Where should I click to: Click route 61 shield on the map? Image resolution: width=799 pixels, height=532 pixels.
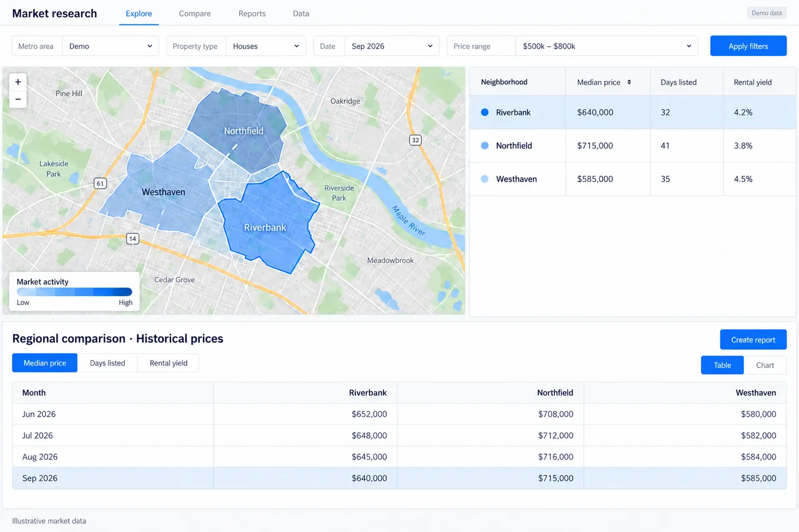point(100,183)
